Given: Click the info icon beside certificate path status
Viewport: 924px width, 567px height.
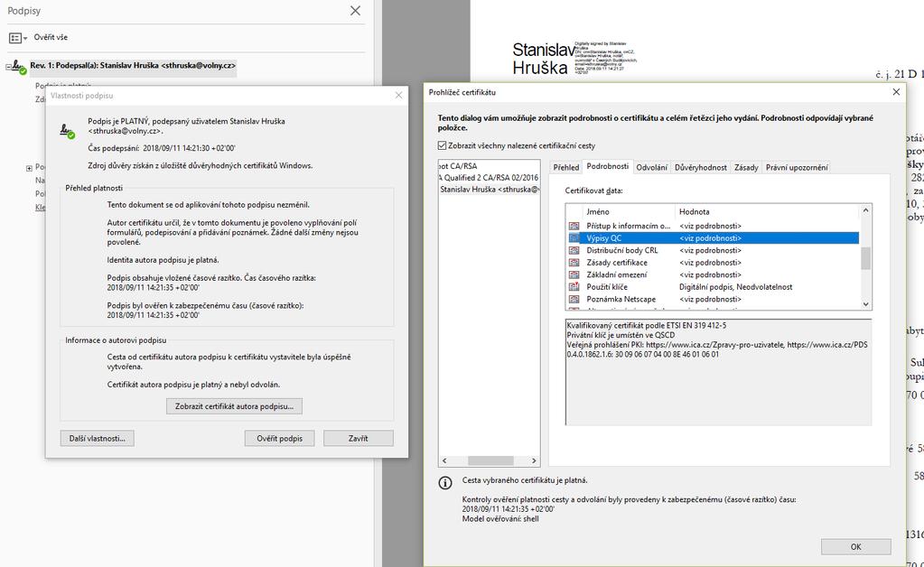Looking at the screenshot, I should (445, 483).
